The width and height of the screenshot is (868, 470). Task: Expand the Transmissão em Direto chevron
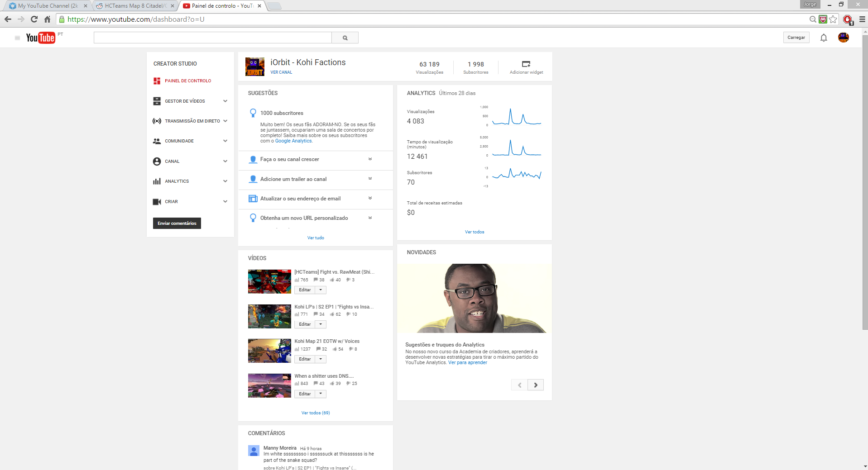coord(225,121)
